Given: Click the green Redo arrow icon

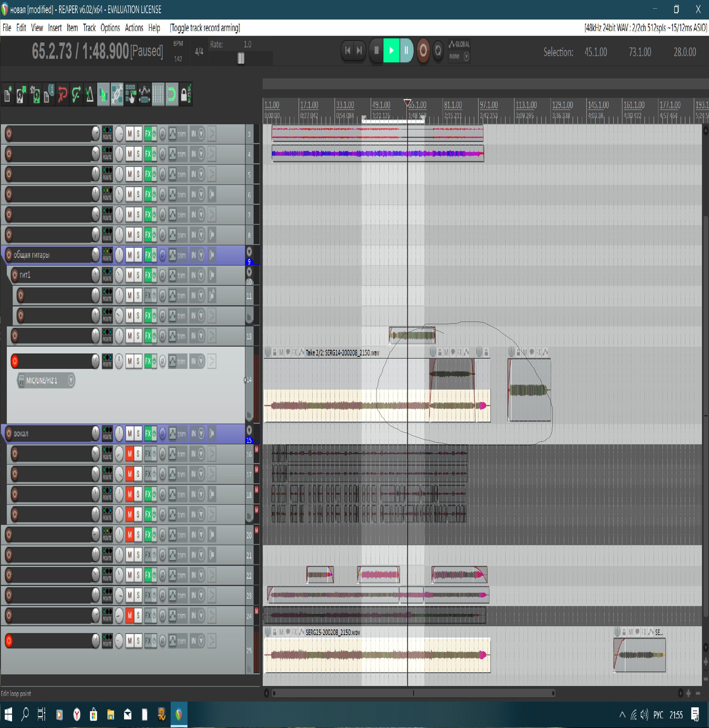Looking at the screenshot, I should tap(76, 94).
